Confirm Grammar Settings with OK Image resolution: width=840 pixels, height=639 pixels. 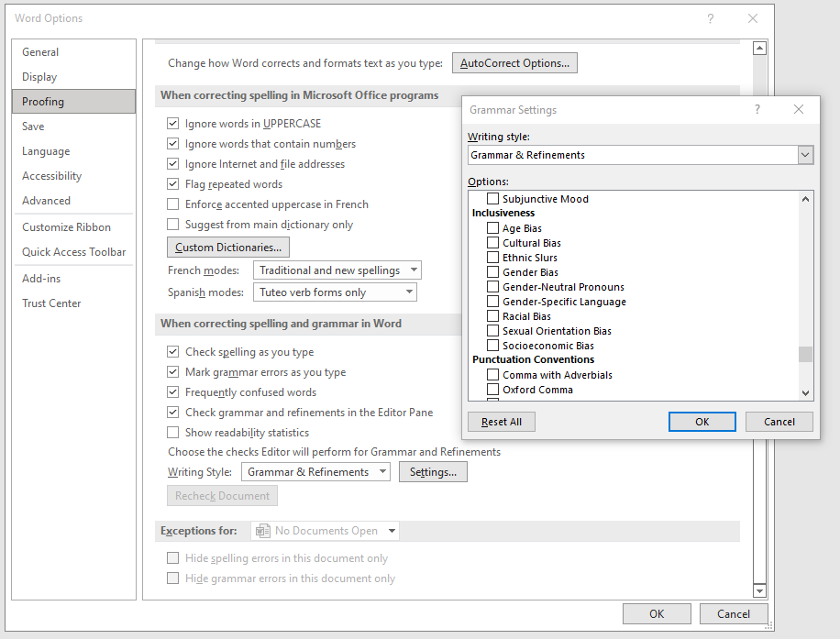click(702, 422)
